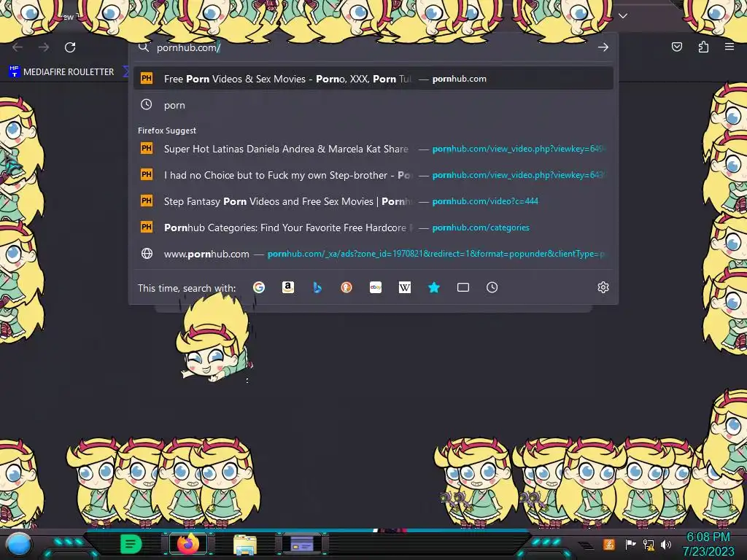Select the top autocomplete result 'Free Porn Videos & Sex Movies'
Viewport: 747px width, 560px height.
(x=373, y=79)
